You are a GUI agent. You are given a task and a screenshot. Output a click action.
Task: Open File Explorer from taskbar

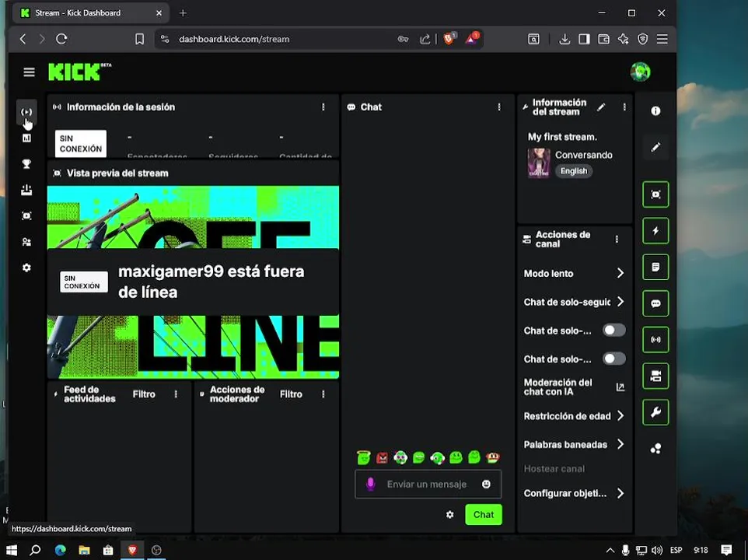(84, 550)
